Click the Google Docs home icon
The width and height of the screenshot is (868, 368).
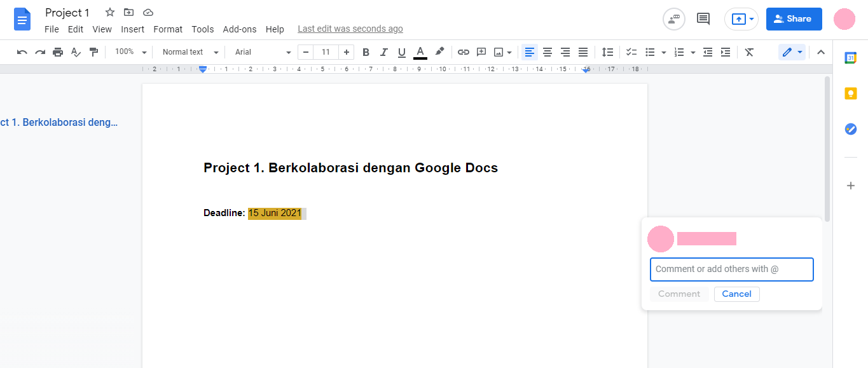pos(22,18)
